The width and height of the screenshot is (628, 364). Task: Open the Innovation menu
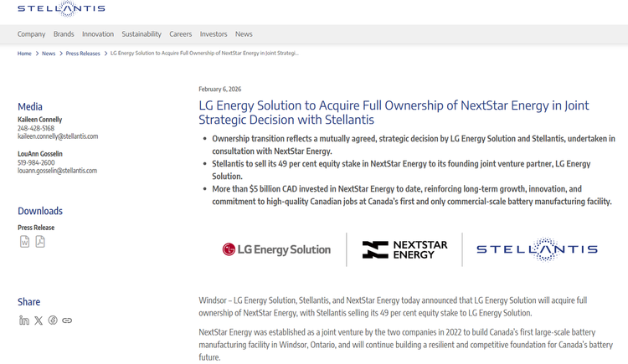click(x=98, y=34)
